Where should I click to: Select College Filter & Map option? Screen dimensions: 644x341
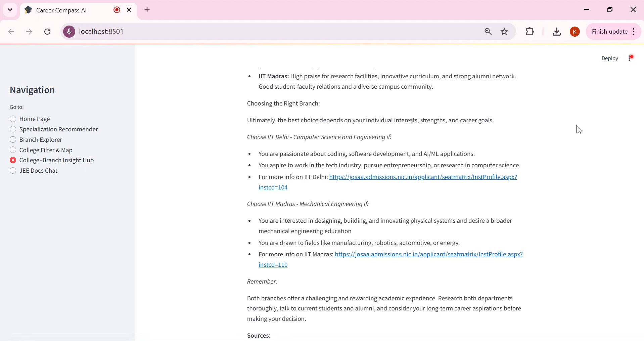click(x=41, y=150)
